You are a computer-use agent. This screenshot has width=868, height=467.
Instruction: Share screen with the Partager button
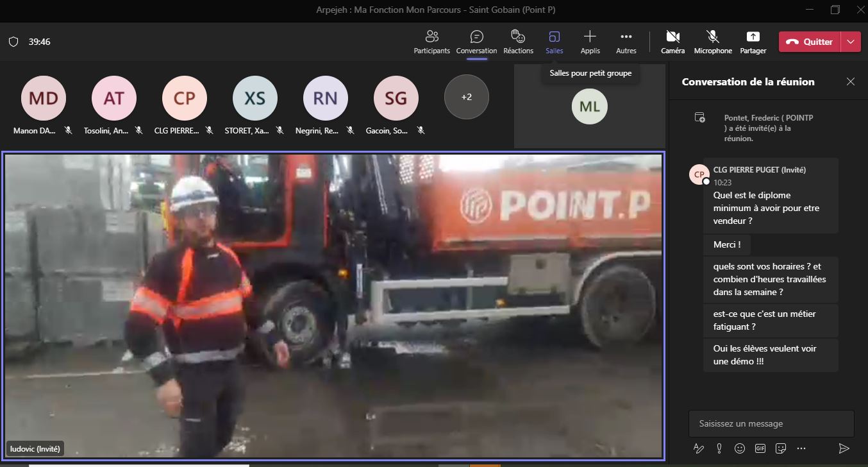click(x=753, y=42)
